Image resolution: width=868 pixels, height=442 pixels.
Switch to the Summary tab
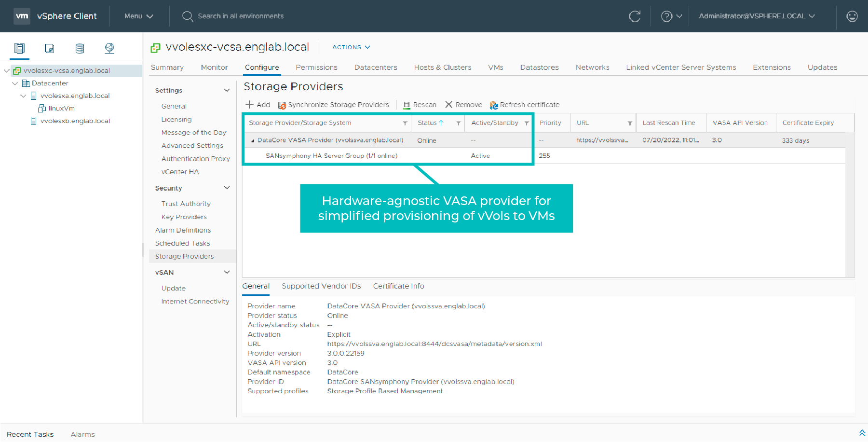pos(167,68)
